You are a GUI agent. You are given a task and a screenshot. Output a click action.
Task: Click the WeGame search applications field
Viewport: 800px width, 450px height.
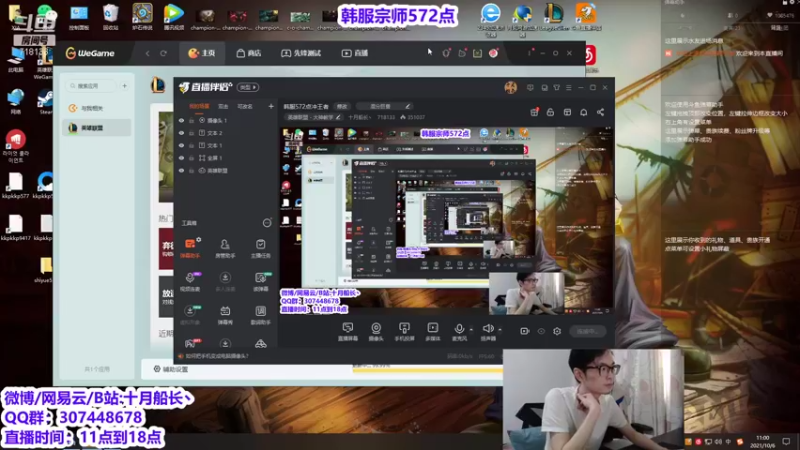92,86
